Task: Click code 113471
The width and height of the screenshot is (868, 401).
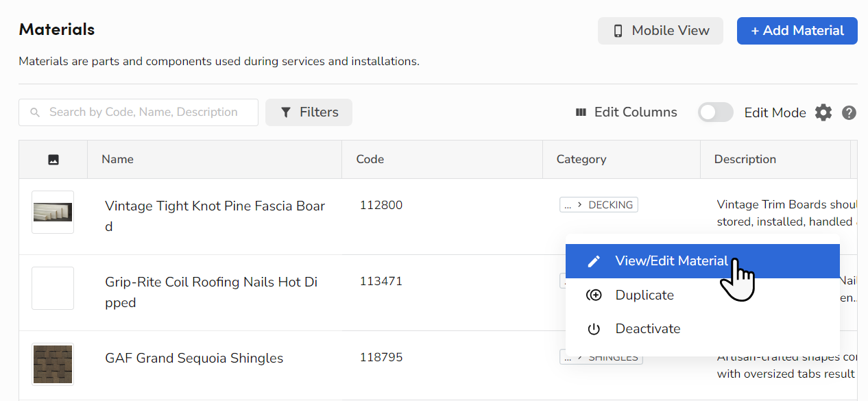Action: pos(381,281)
